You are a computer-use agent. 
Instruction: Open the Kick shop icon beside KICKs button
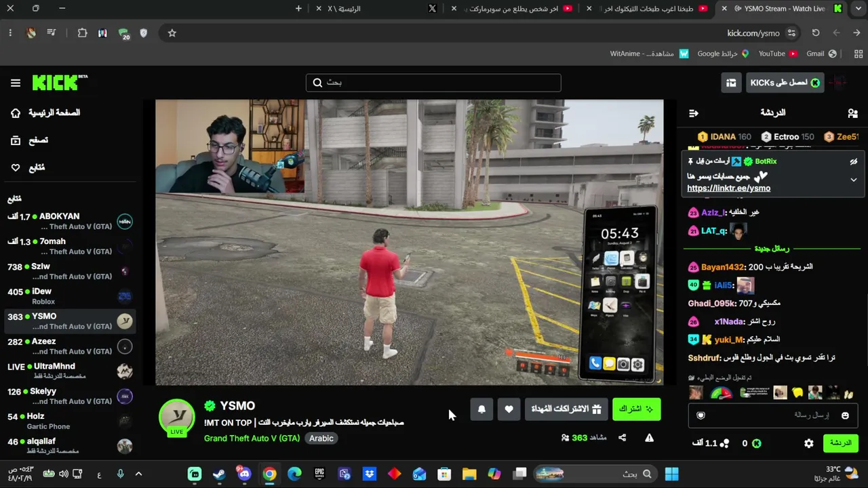(731, 83)
